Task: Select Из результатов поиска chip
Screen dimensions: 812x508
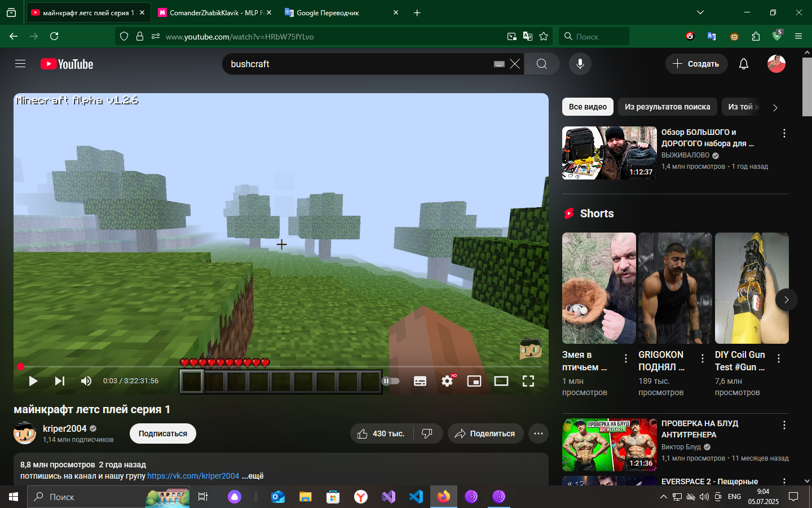Action: (668, 107)
